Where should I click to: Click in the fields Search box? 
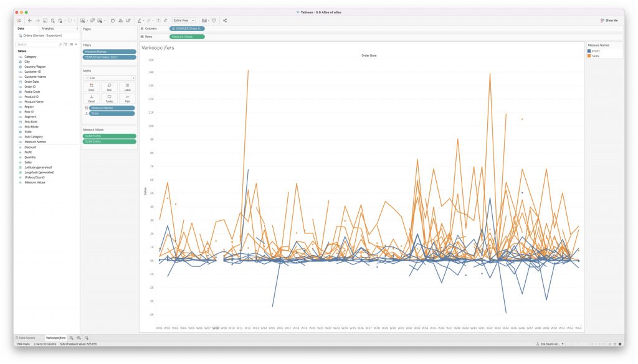click(37, 45)
